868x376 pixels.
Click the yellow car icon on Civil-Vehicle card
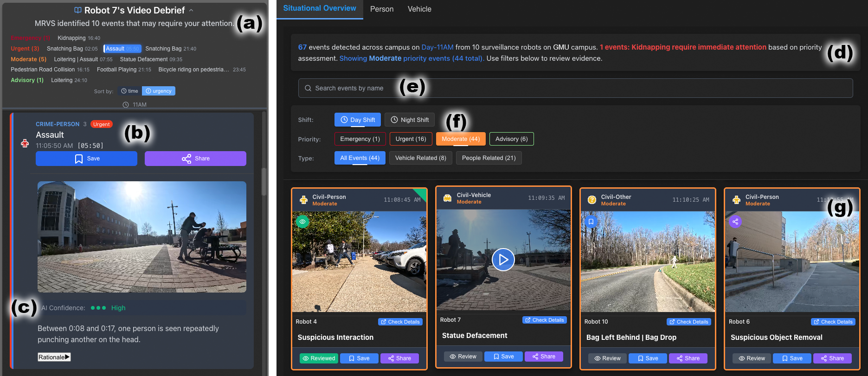447,198
